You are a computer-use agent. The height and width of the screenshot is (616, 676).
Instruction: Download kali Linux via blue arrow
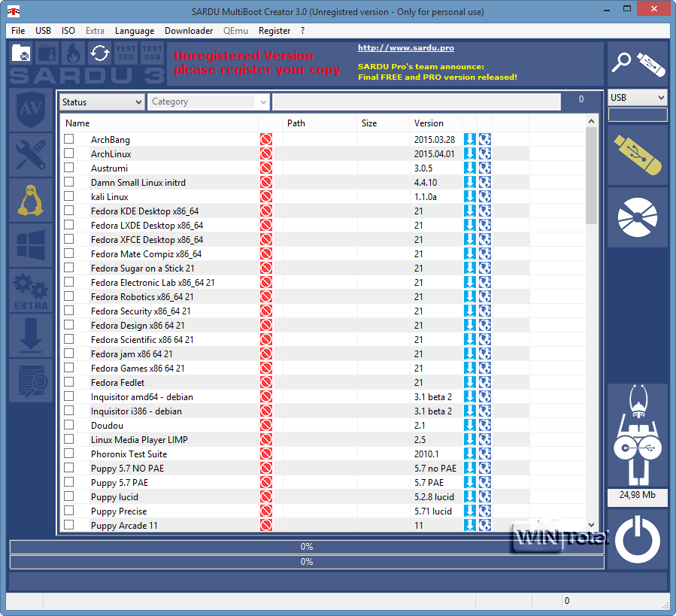(x=469, y=196)
